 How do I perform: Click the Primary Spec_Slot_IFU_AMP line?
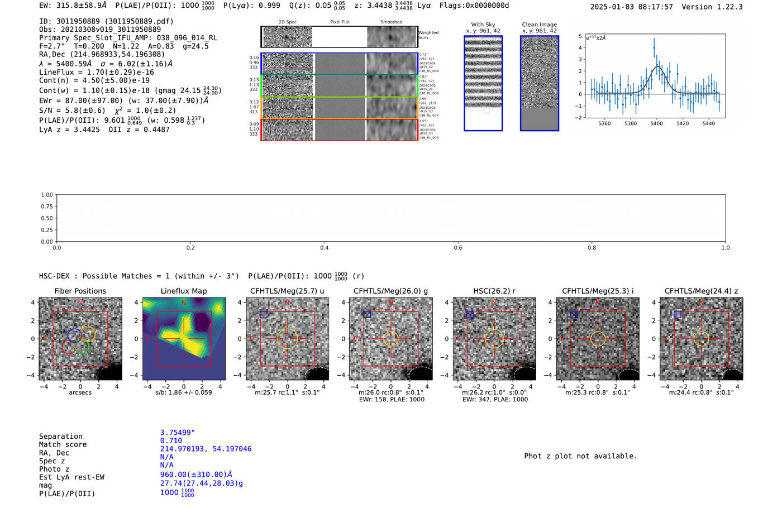(x=128, y=38)
